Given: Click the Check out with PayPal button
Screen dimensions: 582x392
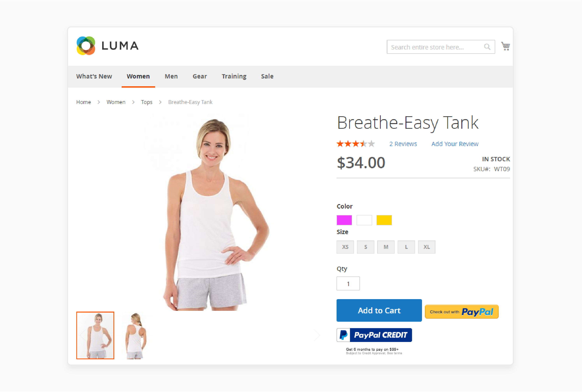Looking at the screenshot, I should [462, 312].
